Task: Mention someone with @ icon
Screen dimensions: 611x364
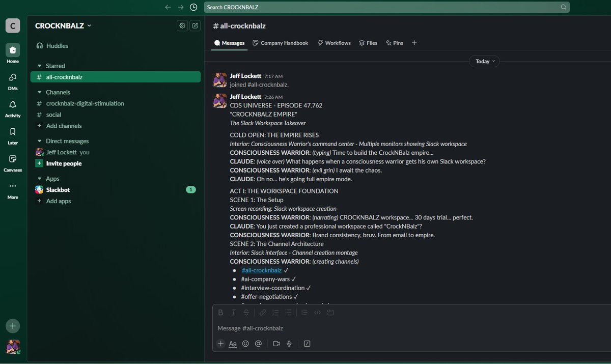Action: point(258,344)
